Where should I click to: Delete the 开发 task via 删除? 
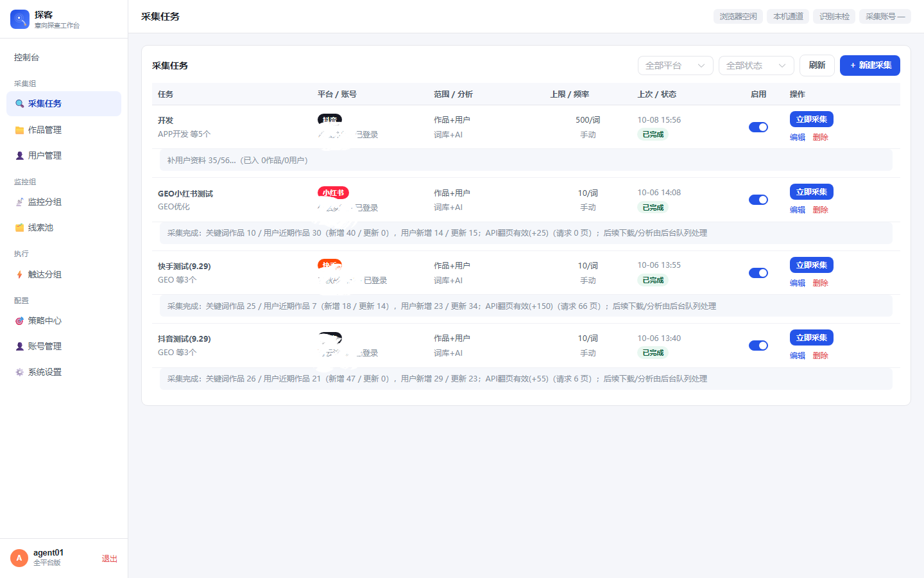(x=821, y=137)
